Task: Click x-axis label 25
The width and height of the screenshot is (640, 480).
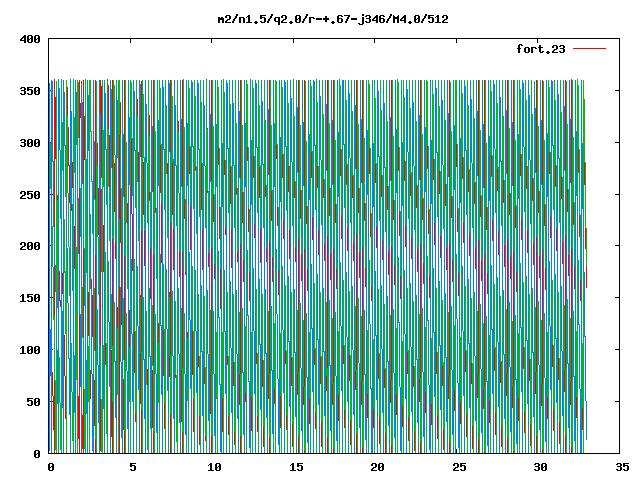Action: (459, 467)
